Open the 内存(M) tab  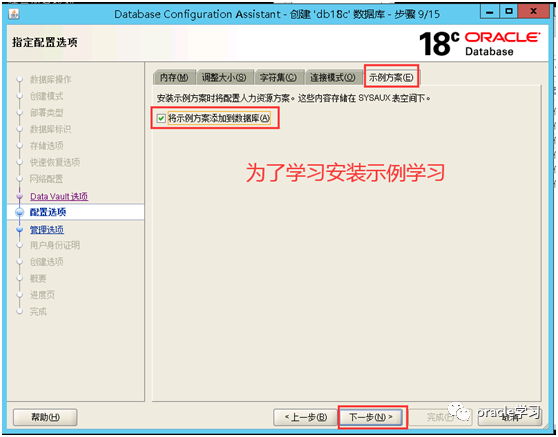174,77
